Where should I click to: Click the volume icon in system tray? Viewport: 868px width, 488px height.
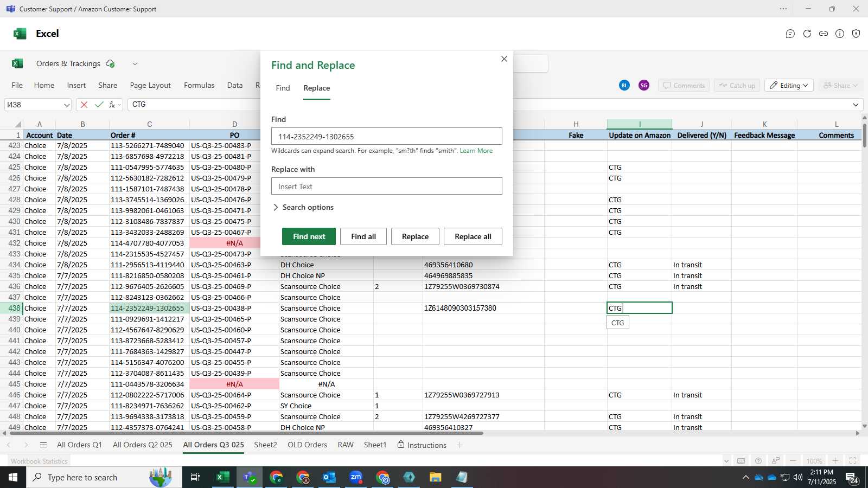point(797,477)
